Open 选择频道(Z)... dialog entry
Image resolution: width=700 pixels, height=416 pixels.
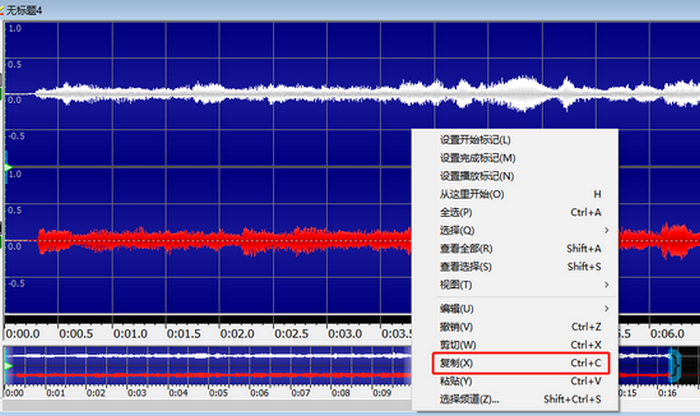[515, 399]
